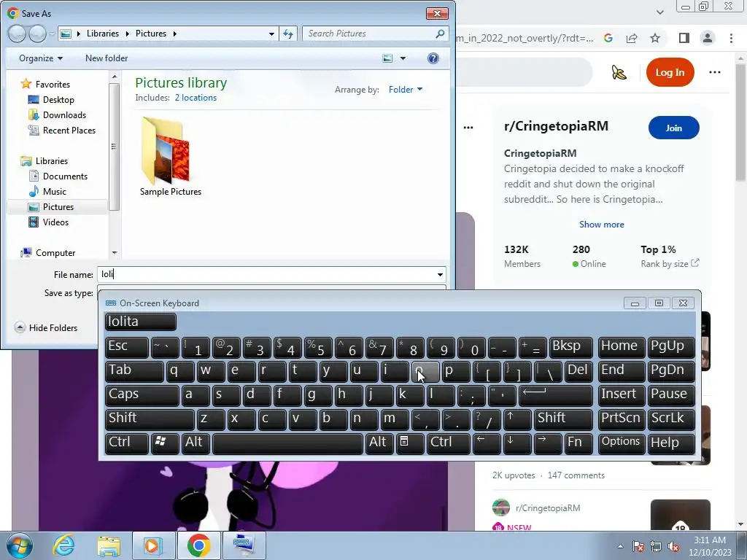This screenshot has width=747, height=560.
Task: Click New folder button
Action: [x=107, y=58]
